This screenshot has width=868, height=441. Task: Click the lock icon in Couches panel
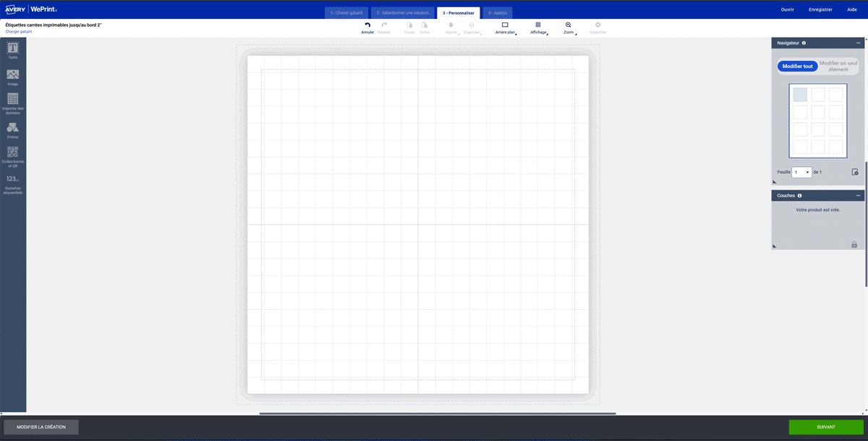(854, 245)
